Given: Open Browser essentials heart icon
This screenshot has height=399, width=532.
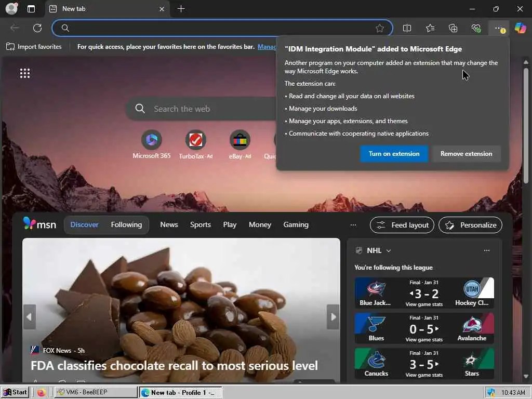Looking at the screenshot, I should pyautogui.click(x=476, y=28).
